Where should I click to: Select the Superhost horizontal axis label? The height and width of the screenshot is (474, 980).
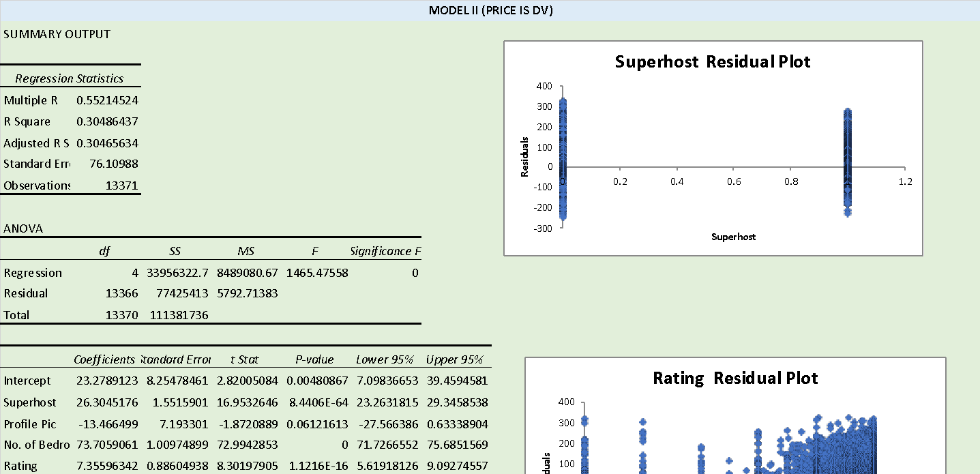[x=733, y=237]
